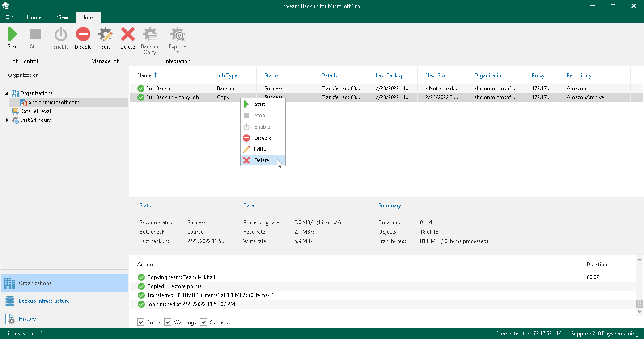Choose Stop in the context menu
Viewport: 644px width, 339px height.
pyautogui.click(x=263, y=115)
